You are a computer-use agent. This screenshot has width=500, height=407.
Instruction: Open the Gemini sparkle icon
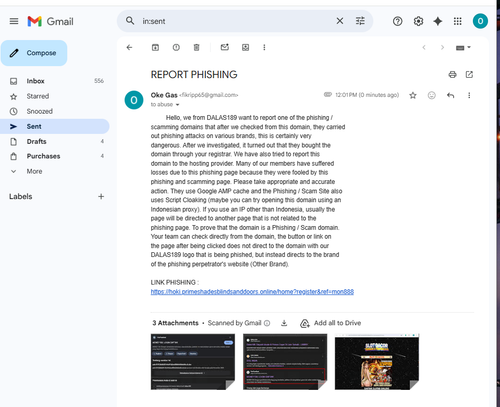(438, 21)
